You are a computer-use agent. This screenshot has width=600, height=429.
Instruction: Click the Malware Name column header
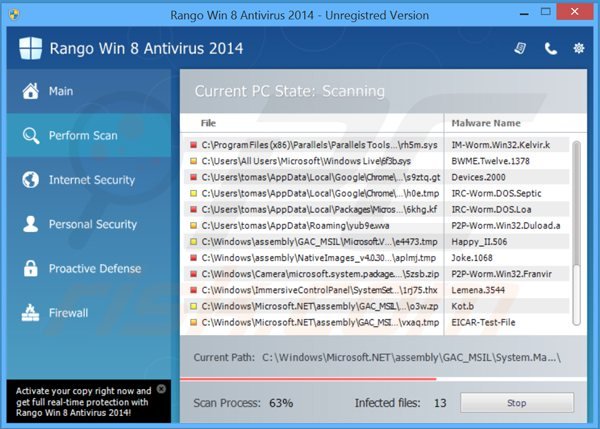pos(486,123)
